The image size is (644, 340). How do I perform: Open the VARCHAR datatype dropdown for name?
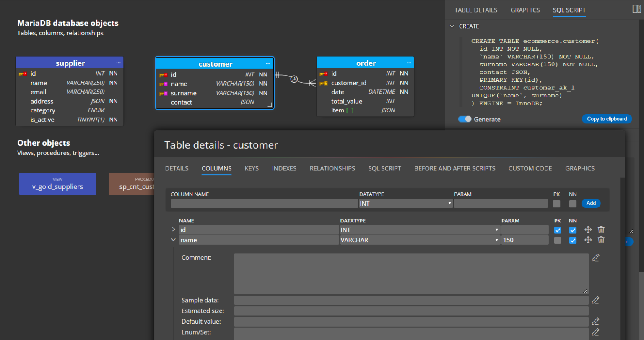click(420, 240)
